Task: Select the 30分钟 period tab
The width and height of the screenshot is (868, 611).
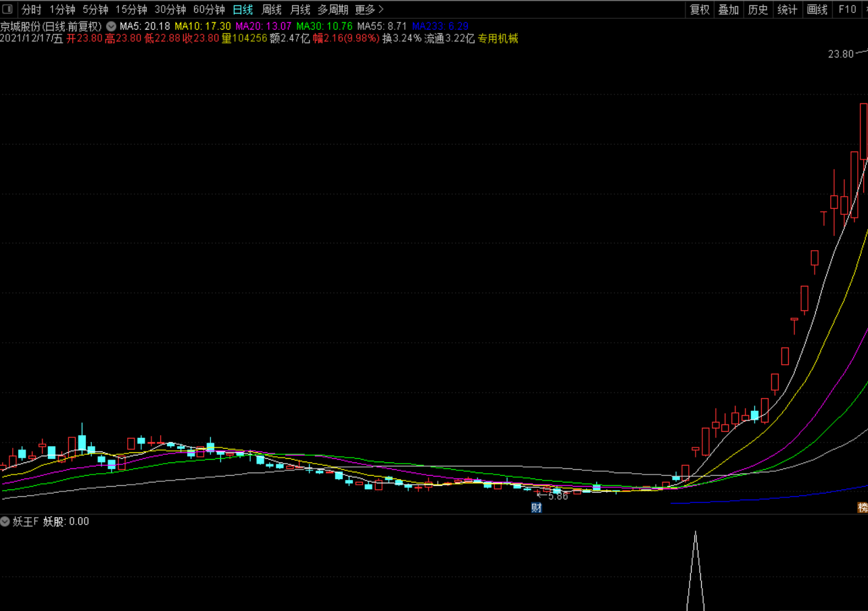Action: (170, 9)
